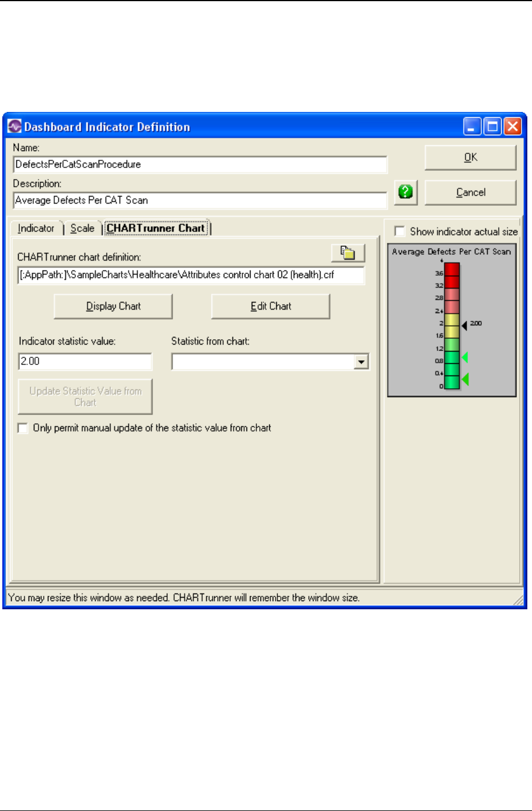
Task: Minimize the Dashboard Indicator Definition window
Action: [x=473, y=127]
